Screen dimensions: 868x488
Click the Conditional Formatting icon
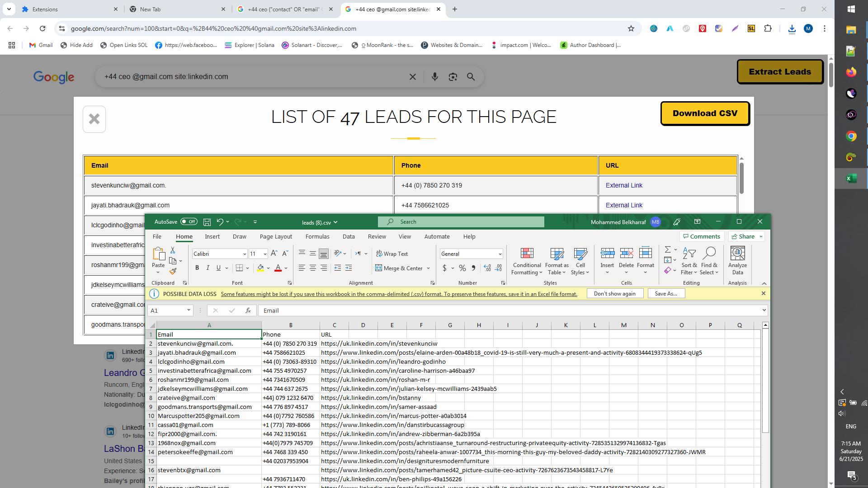point(527,254)
